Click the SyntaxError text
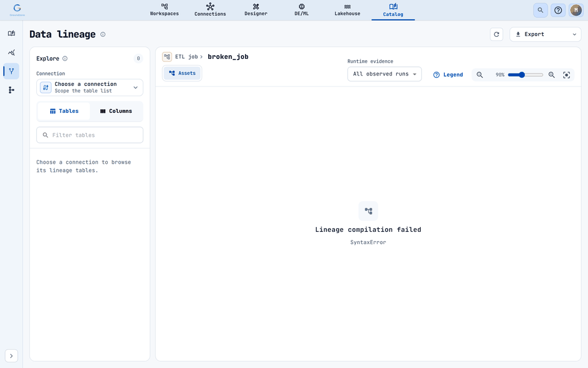The image size is (588, 368). click(368, 242)
